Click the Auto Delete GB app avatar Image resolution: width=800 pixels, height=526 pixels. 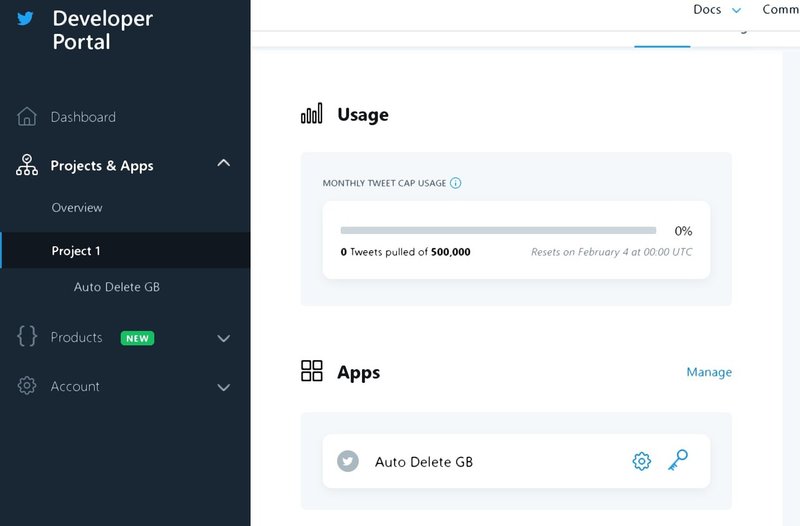(x=348, y=461)
